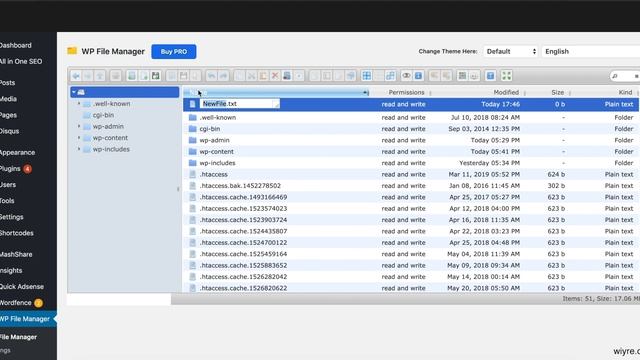Viewport: 640px width, 360px height.
Task: Open the Change Theme dropdown showing Default
Action: point(510,51)
